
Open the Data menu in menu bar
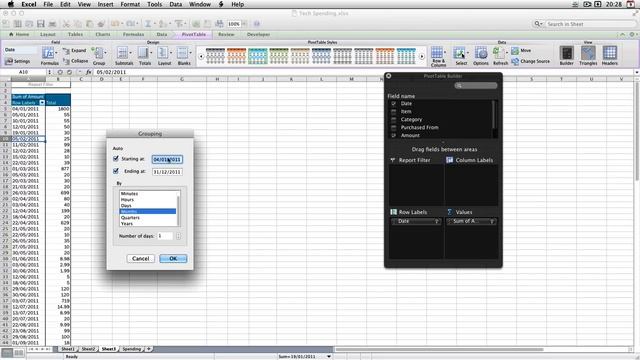point(176,4)
